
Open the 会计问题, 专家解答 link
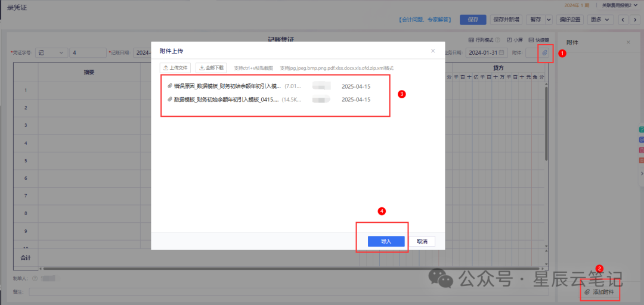pos(425,20)
